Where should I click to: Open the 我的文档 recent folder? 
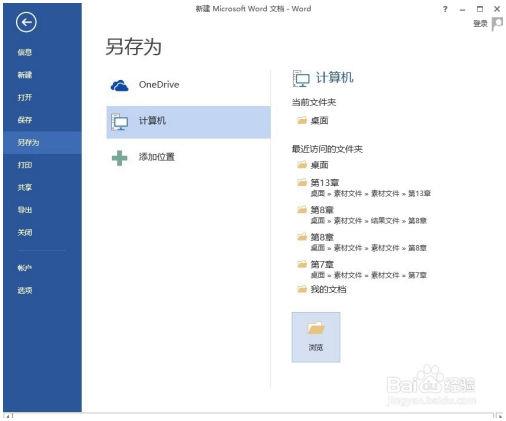click(x=322, y=289)
